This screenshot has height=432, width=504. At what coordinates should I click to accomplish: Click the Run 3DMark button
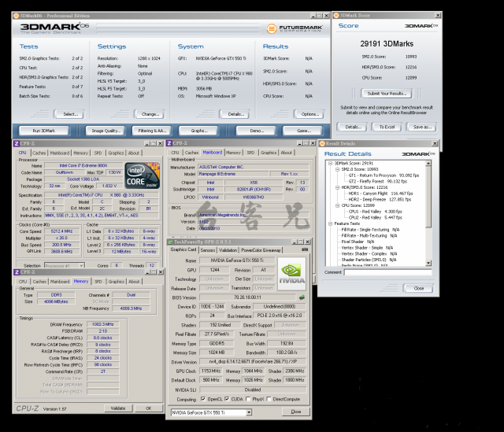[44, 131]
